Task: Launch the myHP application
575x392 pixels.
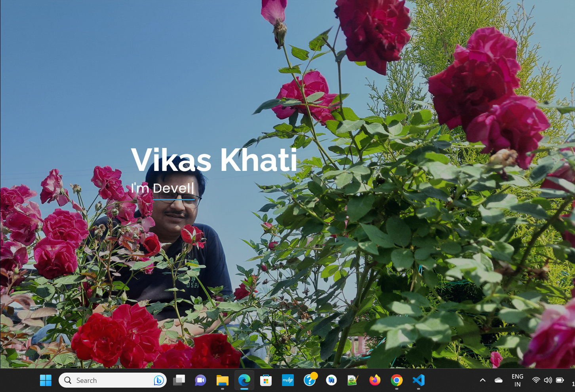Action: (288, 380)
